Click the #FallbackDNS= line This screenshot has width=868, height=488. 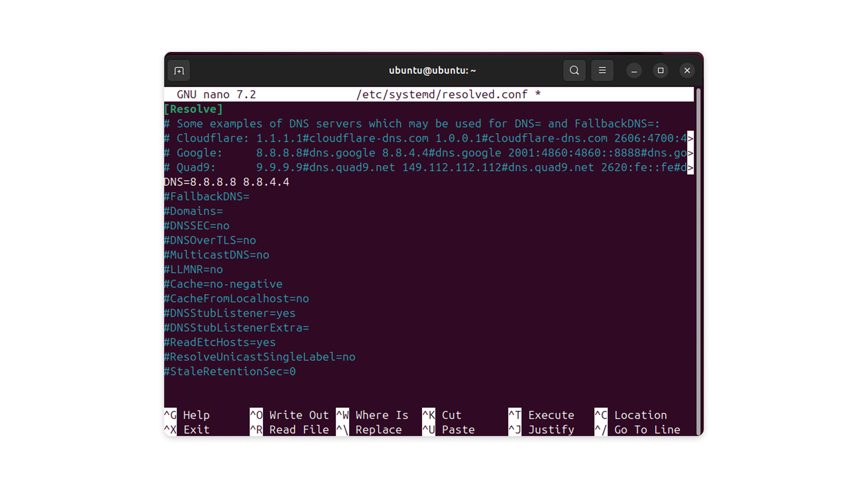pyautogui.click(x=207, y=197)
